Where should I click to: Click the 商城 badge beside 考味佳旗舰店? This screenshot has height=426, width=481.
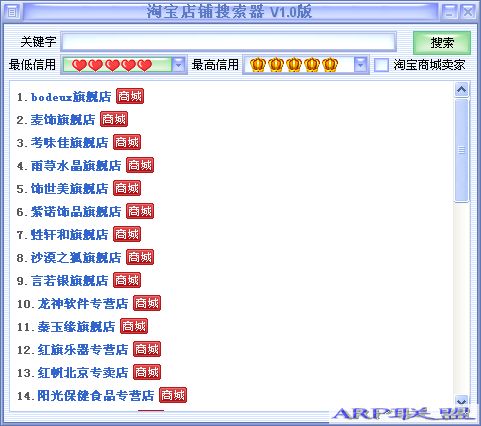[x=127, y=142]
